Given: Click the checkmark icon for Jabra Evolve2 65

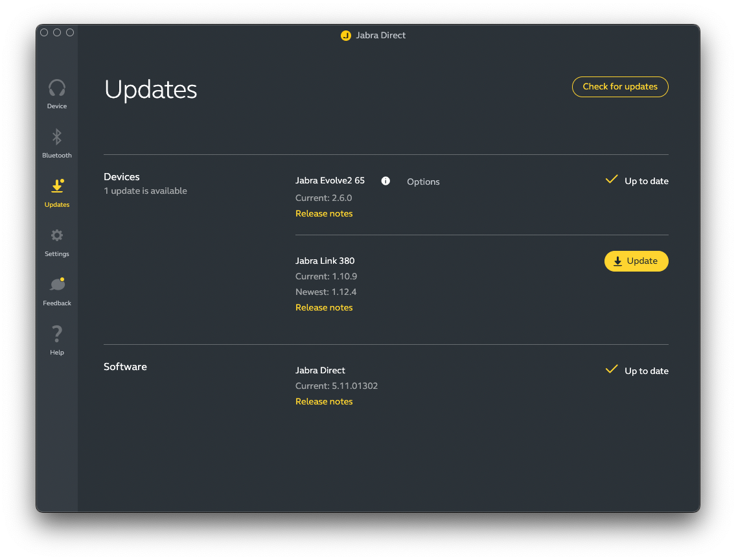Looking at the screenshot, I should pos(612,180).
